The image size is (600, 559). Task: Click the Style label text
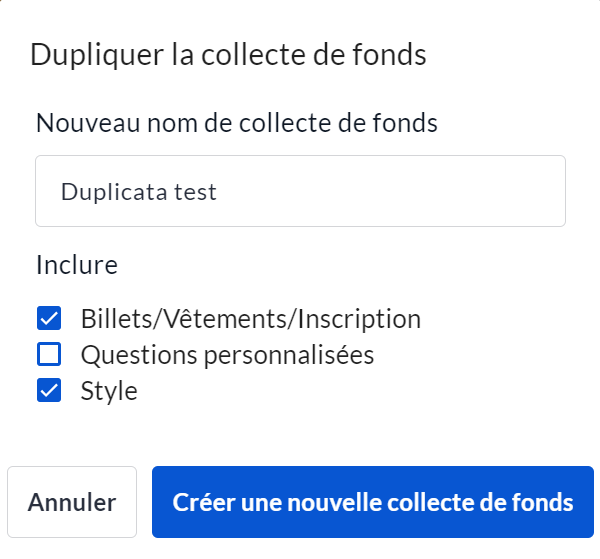[109, 390]
